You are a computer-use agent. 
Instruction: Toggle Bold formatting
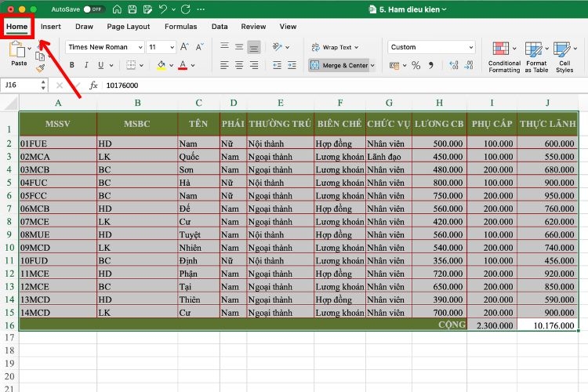(71, 65)
